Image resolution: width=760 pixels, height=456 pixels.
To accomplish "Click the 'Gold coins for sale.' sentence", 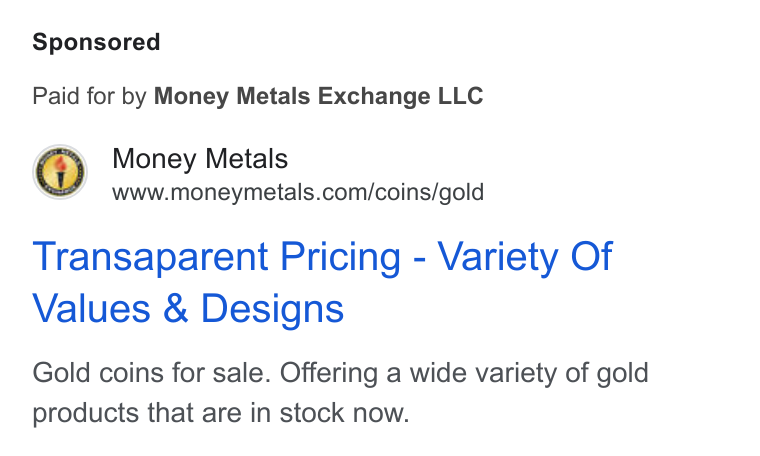I will pos(151,373).
